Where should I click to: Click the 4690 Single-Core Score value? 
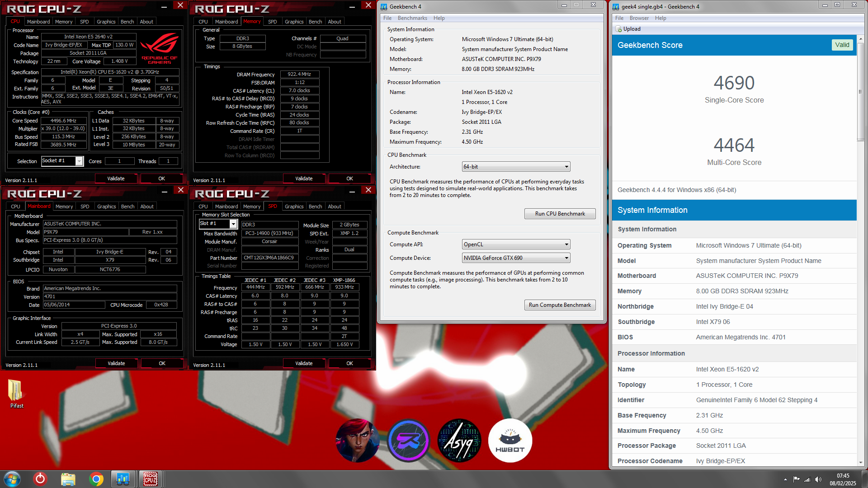click(734, 83)
